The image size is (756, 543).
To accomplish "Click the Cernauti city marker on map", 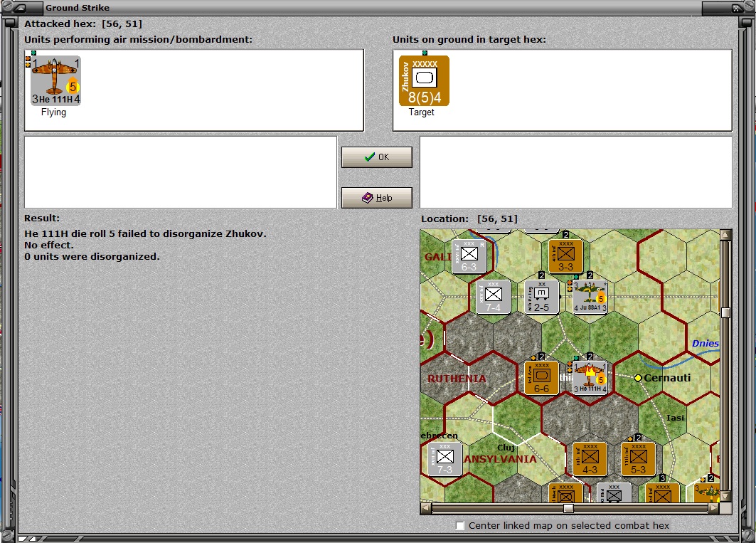I will (x=638, y=378).
